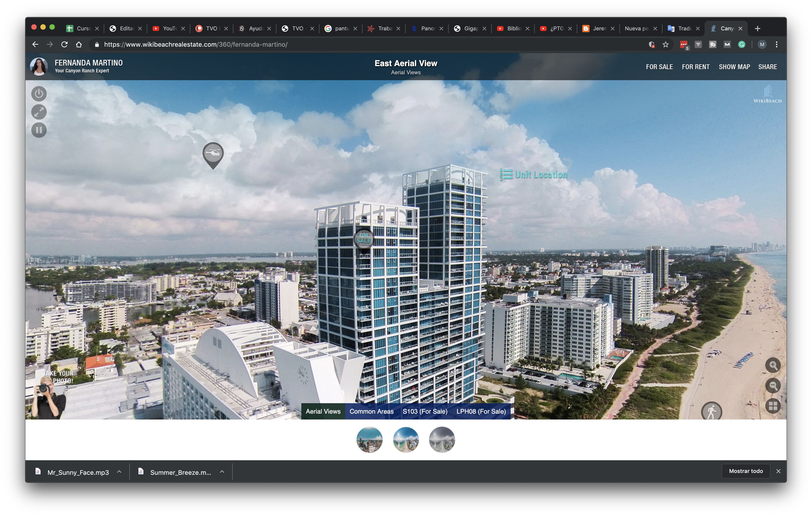Click SHOW MAP in the header
Screen dimensions: 812x516
734,67
